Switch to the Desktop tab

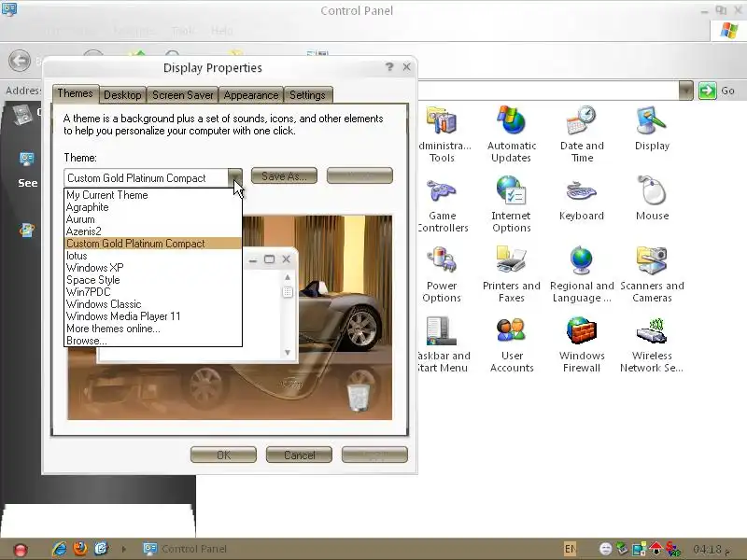click(122, 95)
